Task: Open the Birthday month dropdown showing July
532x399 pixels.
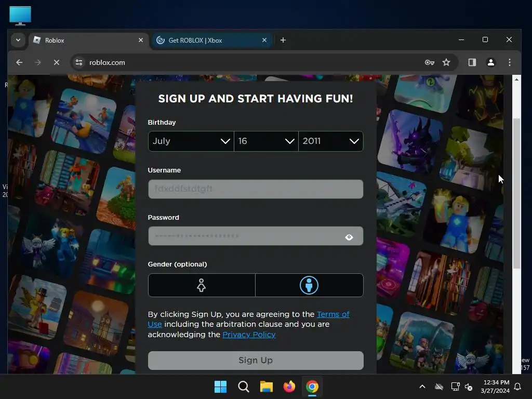Action: pos(191,141)
